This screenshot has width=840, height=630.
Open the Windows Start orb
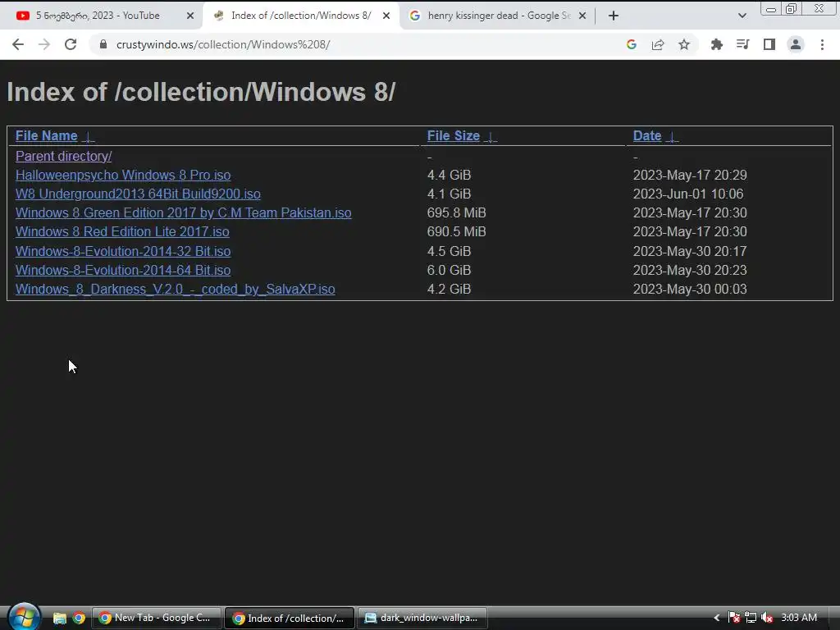tap(24, 617)
